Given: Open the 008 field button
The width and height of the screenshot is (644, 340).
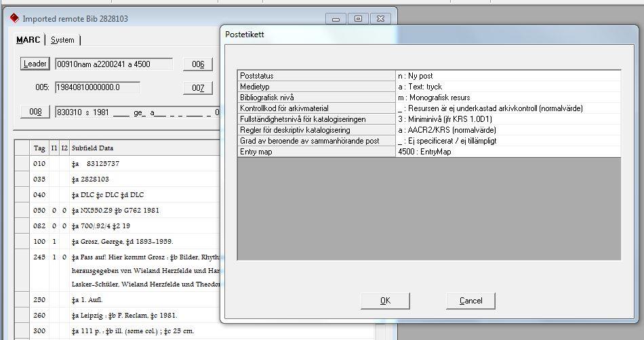Looking at the screenshot, I should click(x=35, y=112).
